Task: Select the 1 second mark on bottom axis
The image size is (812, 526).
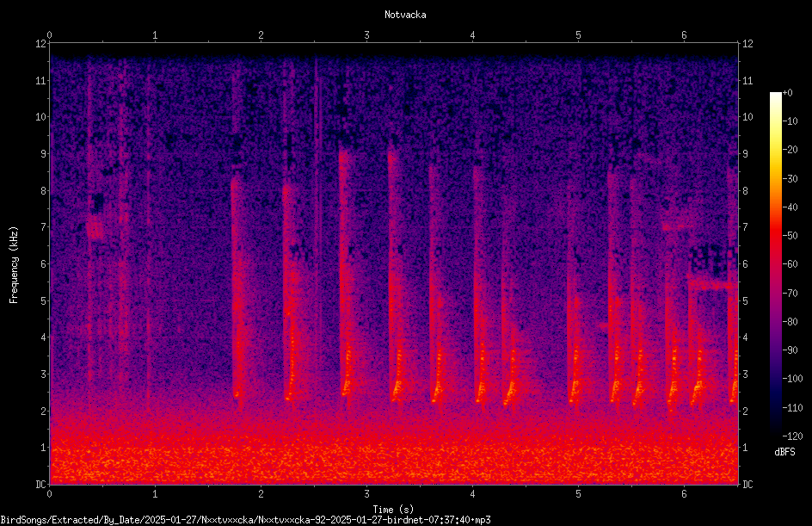Action: coord(155,494)
